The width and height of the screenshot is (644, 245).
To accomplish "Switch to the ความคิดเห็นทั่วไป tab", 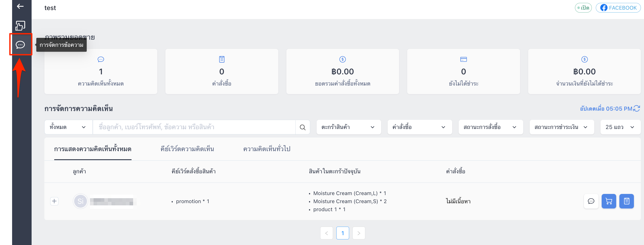I will (266, 149).
